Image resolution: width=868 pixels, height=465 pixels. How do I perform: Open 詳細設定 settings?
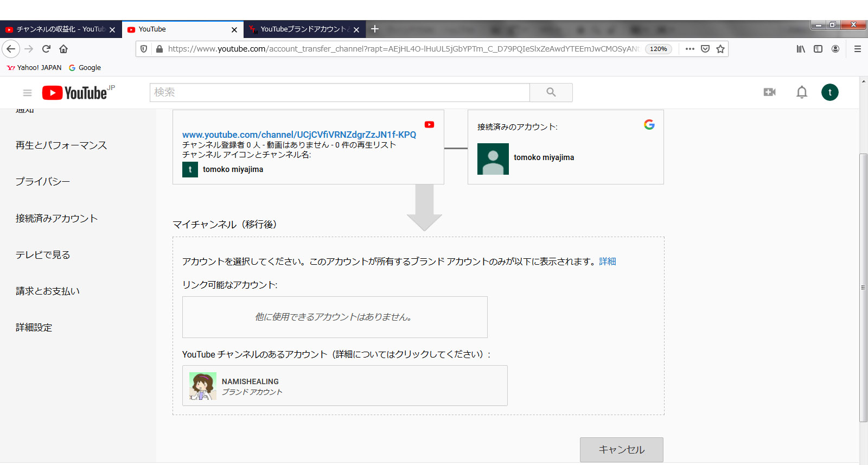tap(34, 327)
